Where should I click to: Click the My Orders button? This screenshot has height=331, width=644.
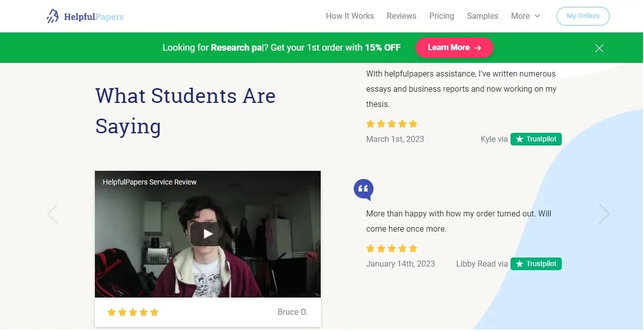coord(583,16)
